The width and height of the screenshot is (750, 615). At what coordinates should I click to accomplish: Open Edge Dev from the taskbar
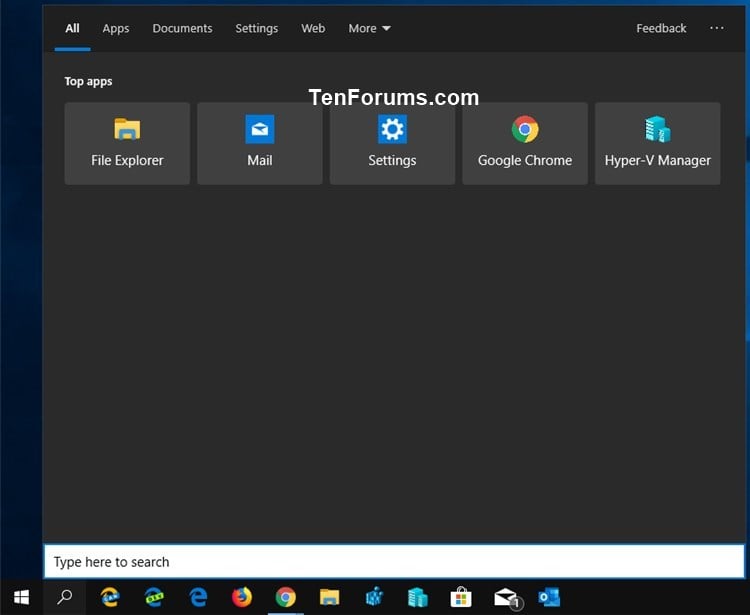pyautogui.click(x=154, y=597)
